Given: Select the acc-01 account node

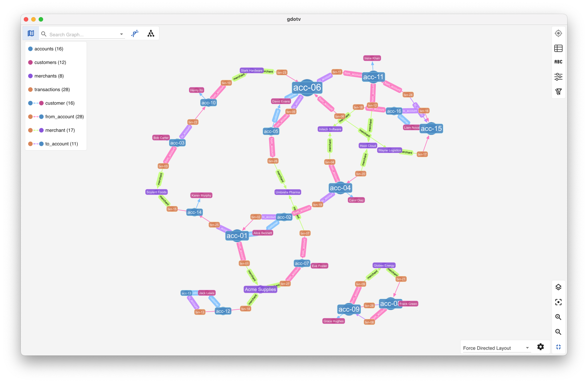Looking at the screenshot, I should 237,236.
